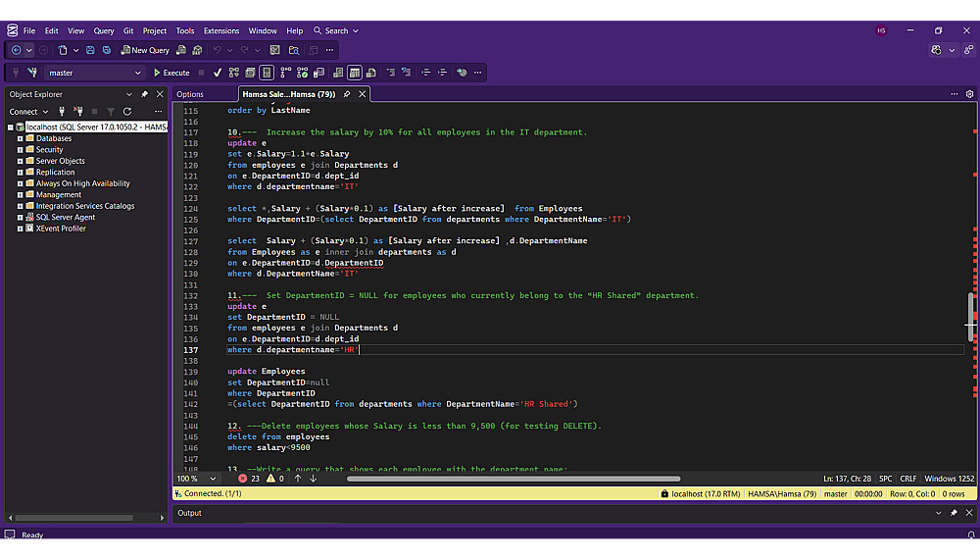This screenshot has width=980, height=560.
Task: Click the Decrease Indent toolbar icon
Action: (x=425, y=73)
